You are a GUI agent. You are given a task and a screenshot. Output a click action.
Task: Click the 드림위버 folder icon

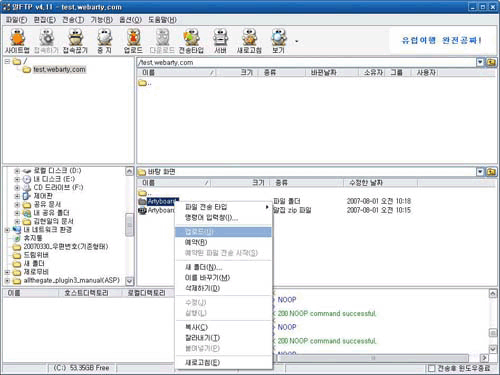pos(17,255)
